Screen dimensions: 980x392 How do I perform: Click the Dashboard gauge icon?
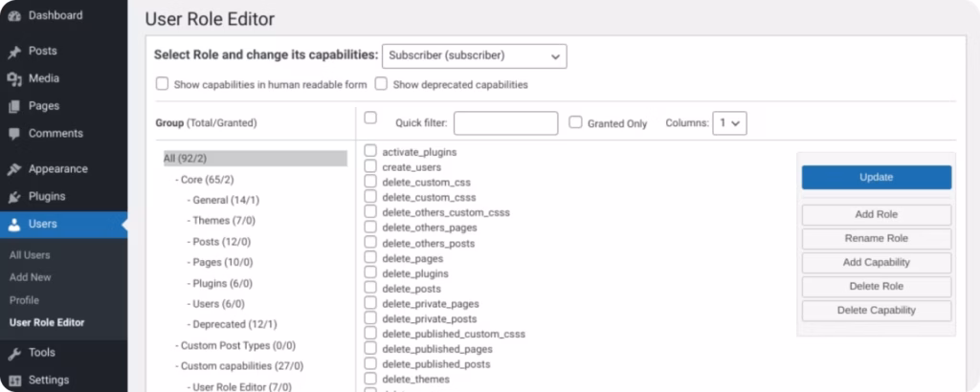tap(14, 15)
